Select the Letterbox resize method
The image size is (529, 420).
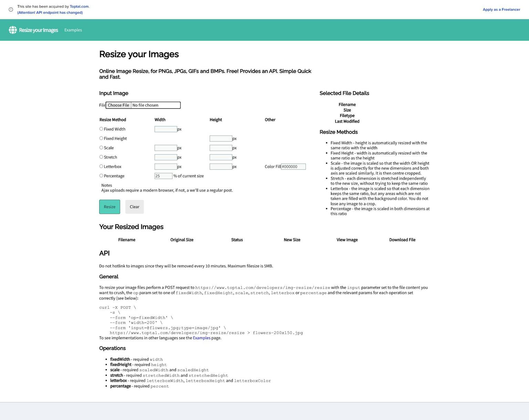tap(101, 166)
